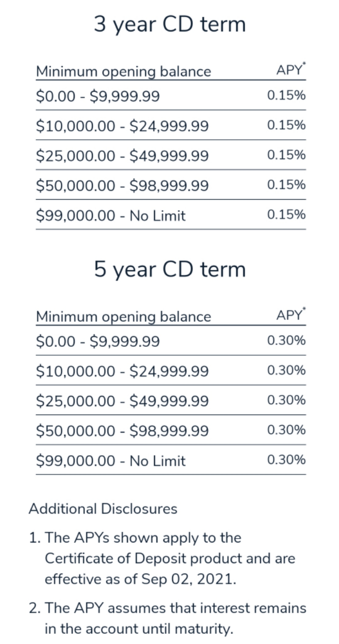
Task: Select the $50,000.00 - $98,999.99 range in 3 year table
Action: pyautogui.click(x=122, y=185)
